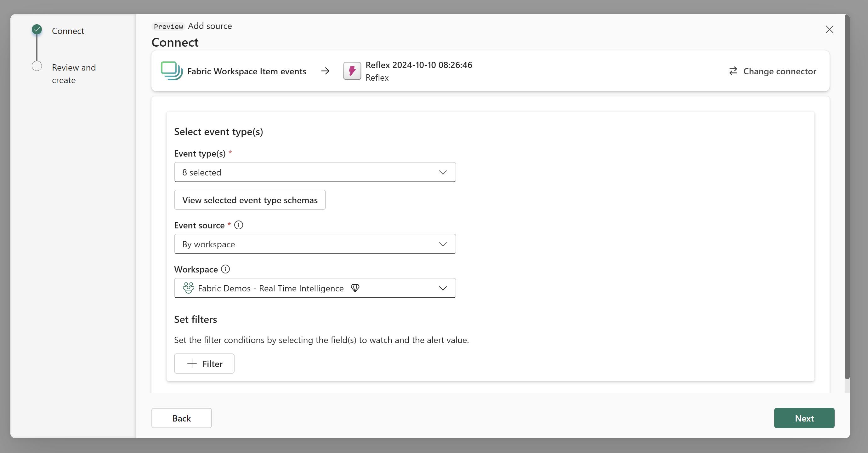Click the plus icon on the Filter button

(191, 363)
